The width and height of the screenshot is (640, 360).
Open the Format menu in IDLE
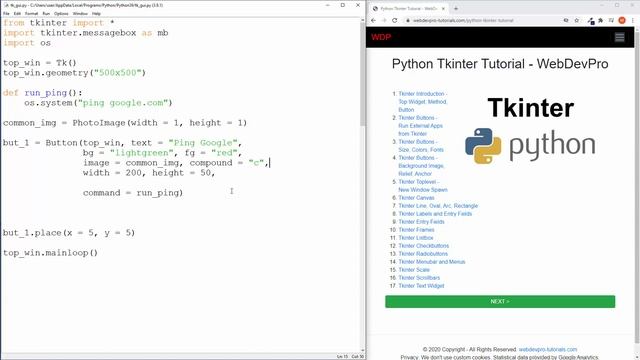tap(31, 13)
